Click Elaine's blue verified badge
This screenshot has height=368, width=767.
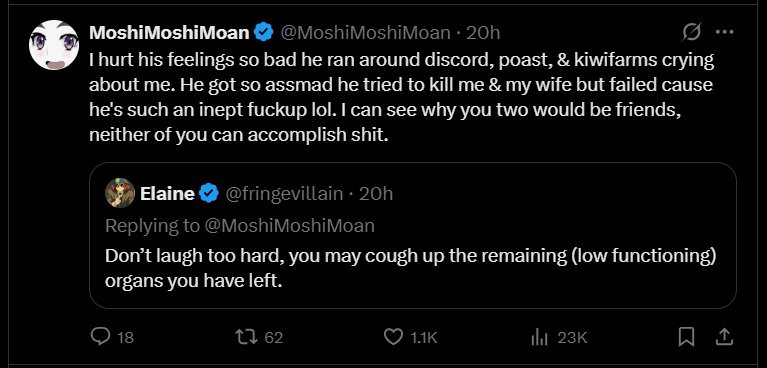[x=209, y=194]
